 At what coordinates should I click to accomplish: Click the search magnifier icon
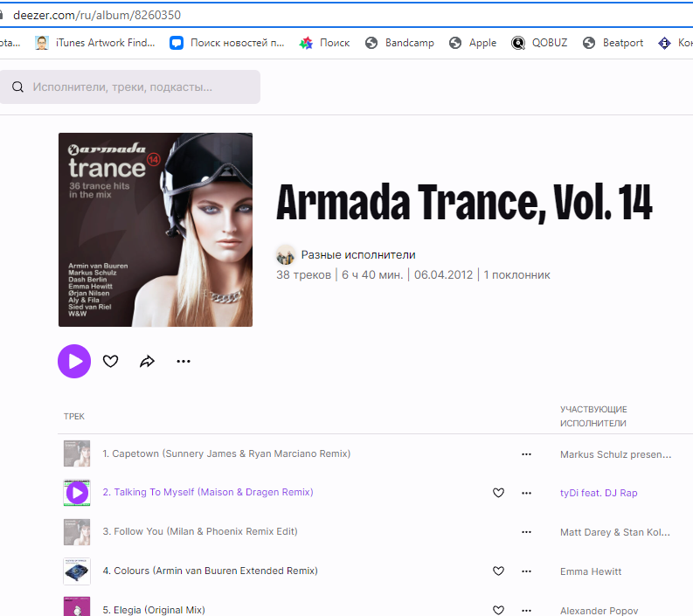point(17,87)
